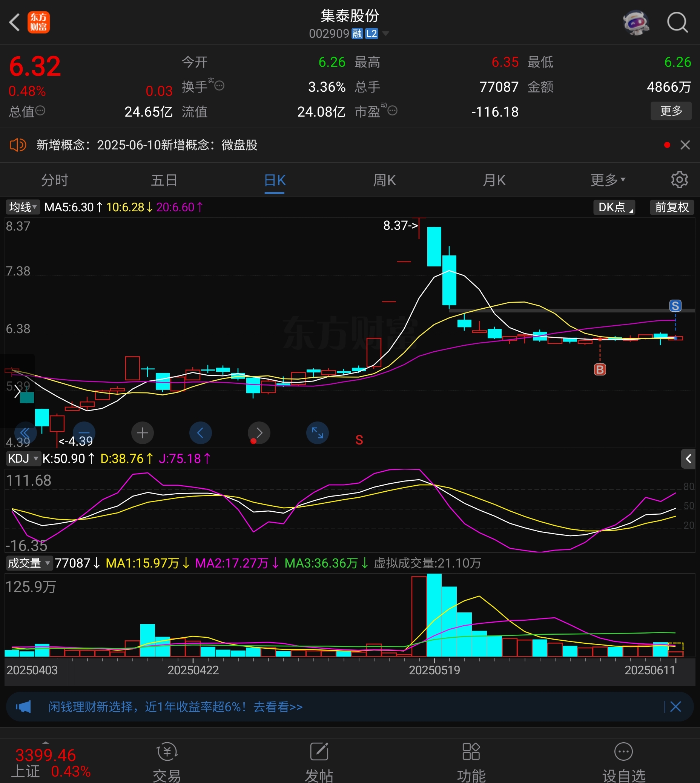Screen dimensions: 700x783
Task: Open 功能 functions menu
Action: click(471, 763)
